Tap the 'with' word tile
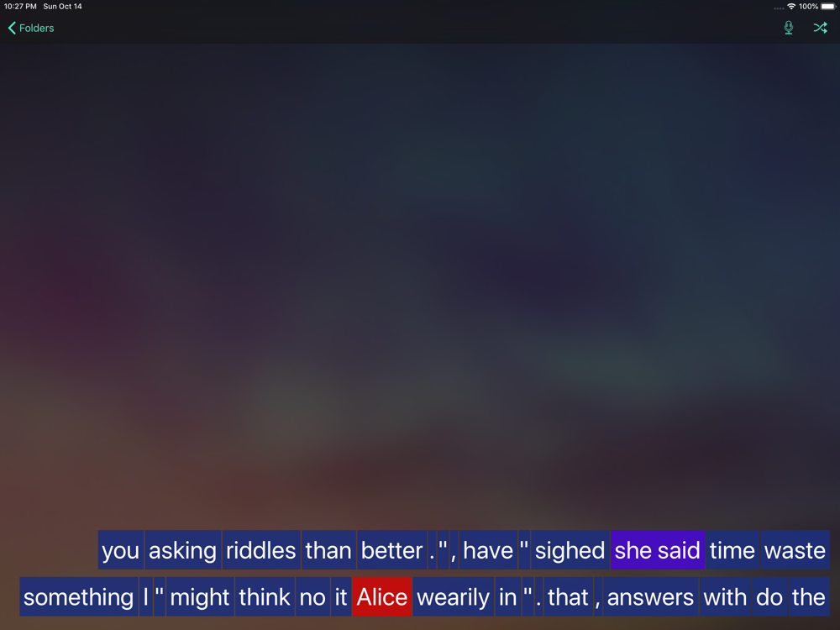840x630 pixels. 726,596
